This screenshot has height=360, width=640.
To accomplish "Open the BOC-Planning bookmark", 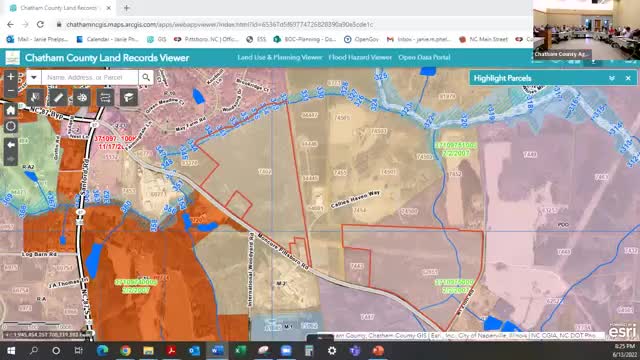I will point(305,39).
